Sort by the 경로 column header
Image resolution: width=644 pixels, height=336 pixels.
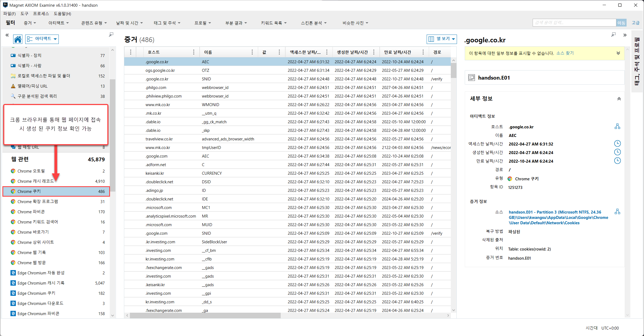click(437, 52)
